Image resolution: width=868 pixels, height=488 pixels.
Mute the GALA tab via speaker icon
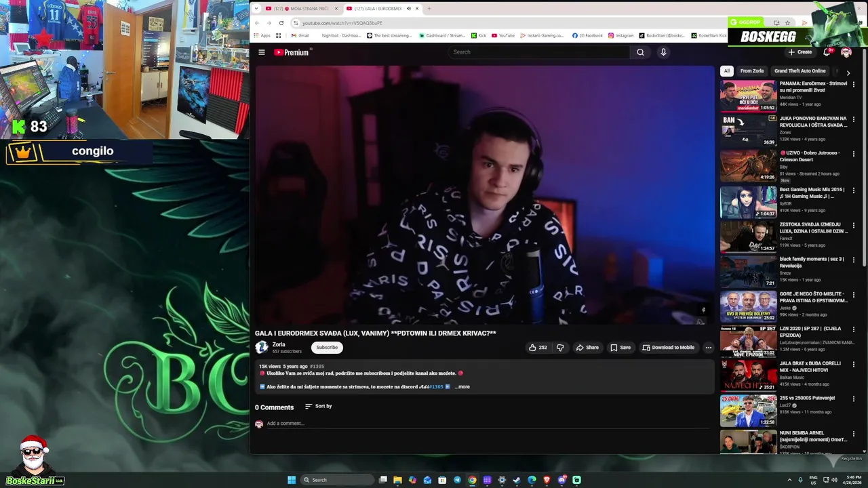point(408,9)
